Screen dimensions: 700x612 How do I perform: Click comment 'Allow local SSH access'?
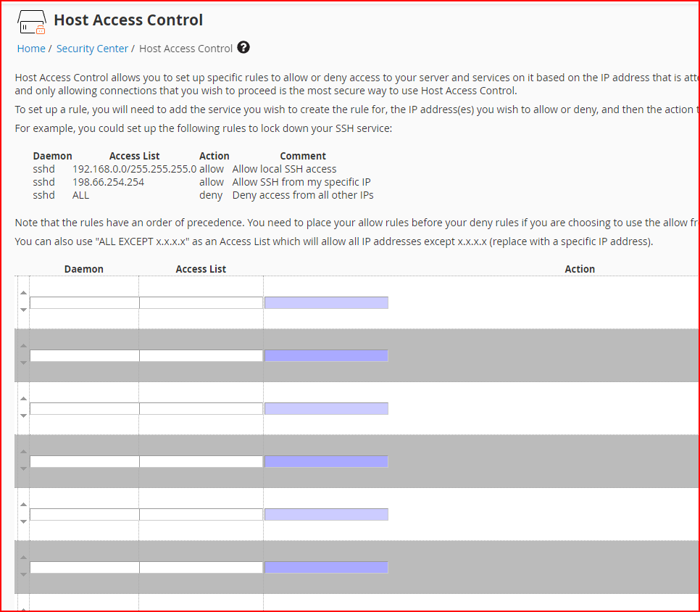(x=284, y=169)
